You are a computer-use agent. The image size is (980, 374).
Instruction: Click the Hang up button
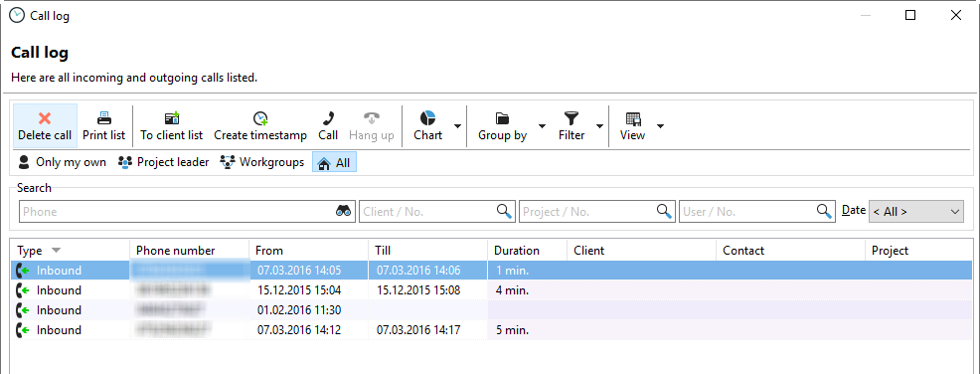point(372,125)
